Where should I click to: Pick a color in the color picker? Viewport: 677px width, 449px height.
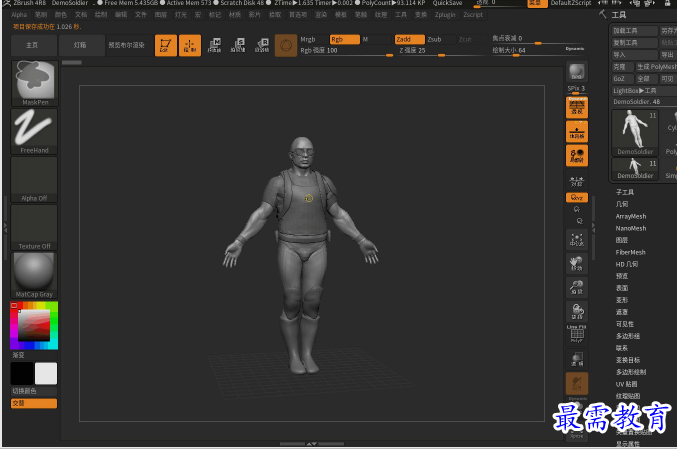pyautogui.click(x=34, y=326)
